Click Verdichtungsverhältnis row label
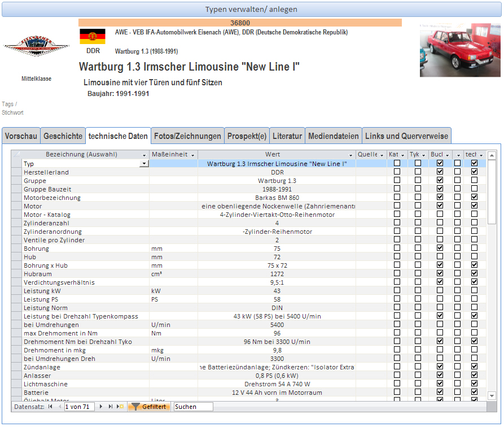 (59, 282)
